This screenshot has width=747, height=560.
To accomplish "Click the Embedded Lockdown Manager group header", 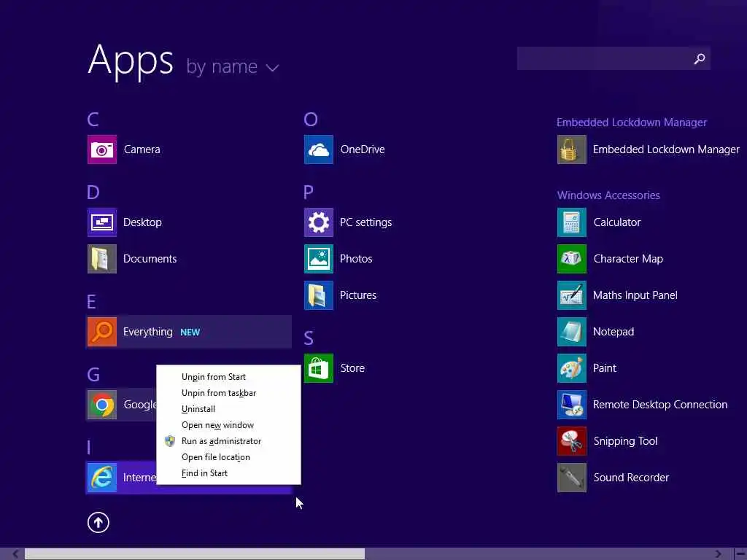I will click(632, 122).
